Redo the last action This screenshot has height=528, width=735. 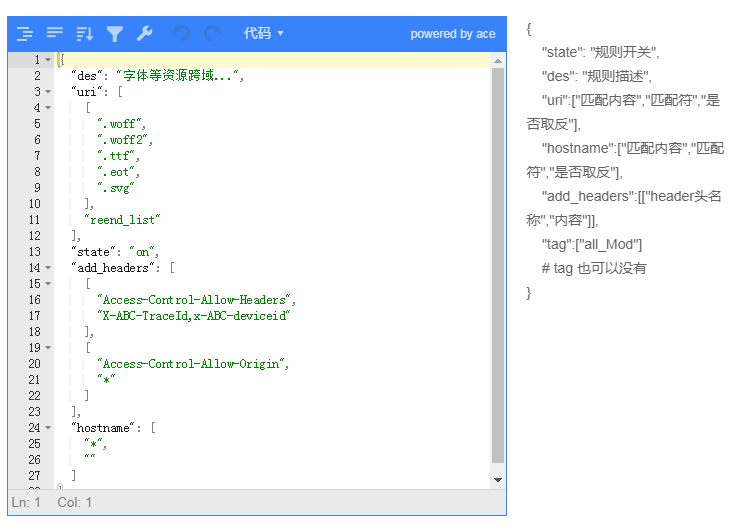pyautogui.click(x=212, y=34)
